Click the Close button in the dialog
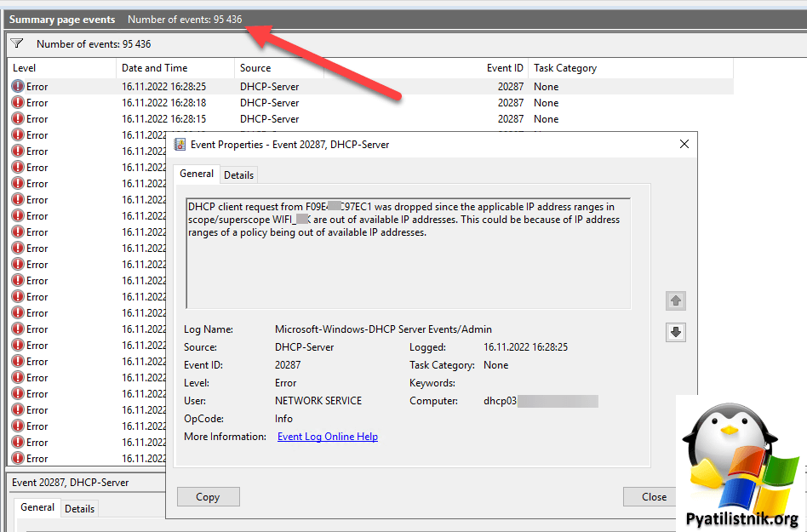 pyautogui.click(x=651, y=496)
